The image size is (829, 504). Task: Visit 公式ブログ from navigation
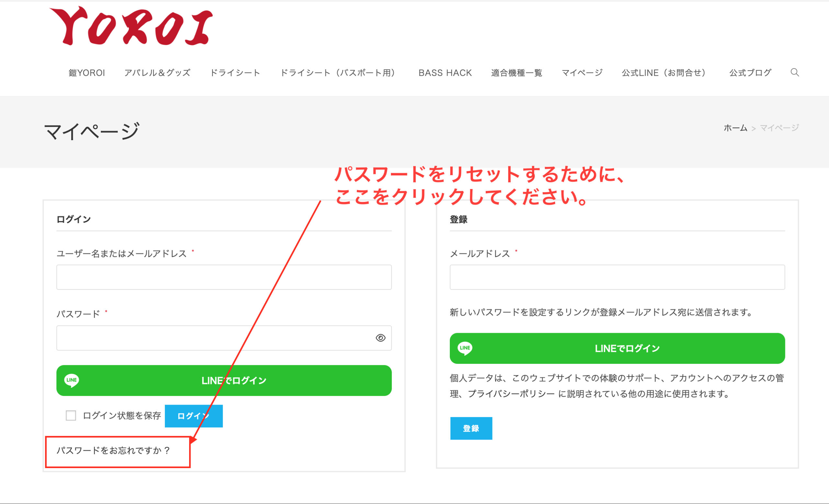pos(750,73)
